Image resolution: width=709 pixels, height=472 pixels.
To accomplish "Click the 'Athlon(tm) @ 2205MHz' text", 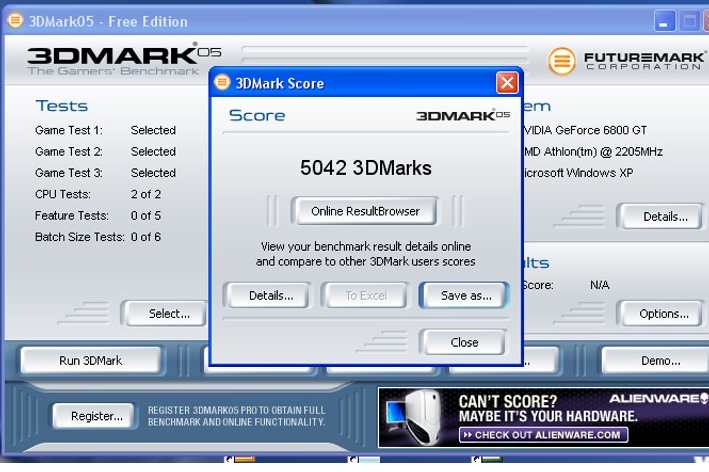I will click(603, 151).
